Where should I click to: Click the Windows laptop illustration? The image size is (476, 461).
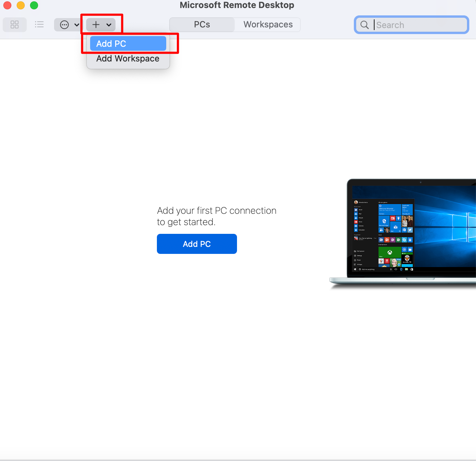(x=403, y=234)
